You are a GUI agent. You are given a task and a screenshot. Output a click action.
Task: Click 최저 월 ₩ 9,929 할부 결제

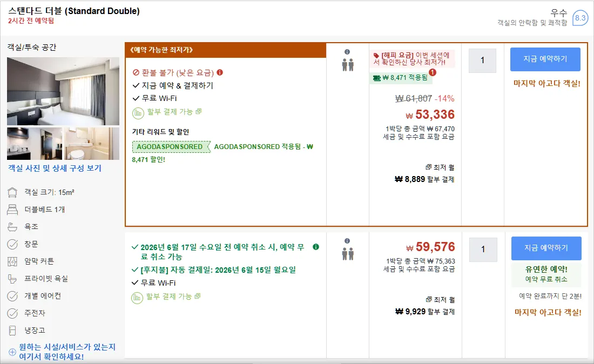pos(424,306)
